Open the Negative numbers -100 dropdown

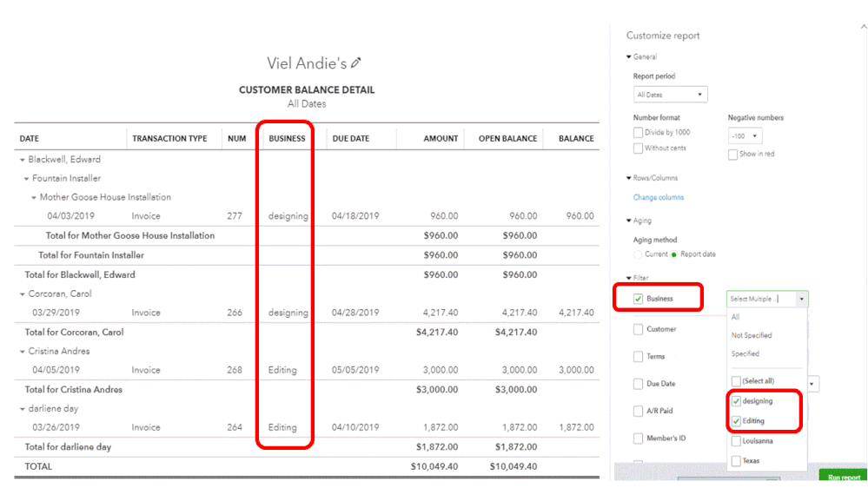(x=745, y=136)
